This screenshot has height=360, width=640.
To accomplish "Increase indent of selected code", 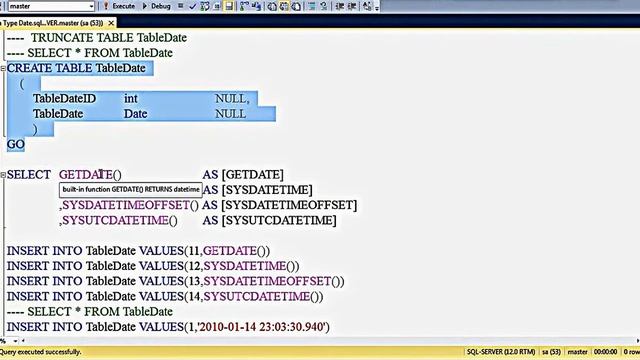I will [x=351, y=6].
